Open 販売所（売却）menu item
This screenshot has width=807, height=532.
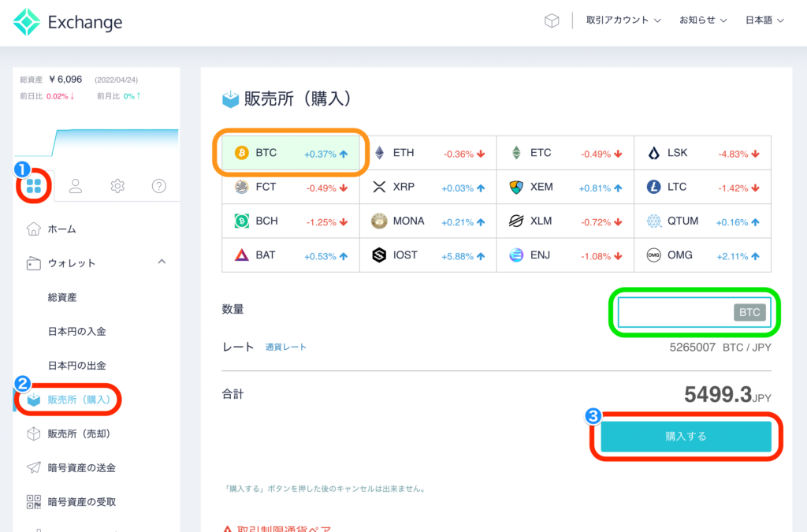pyautogui.click(x=69, y=433)
